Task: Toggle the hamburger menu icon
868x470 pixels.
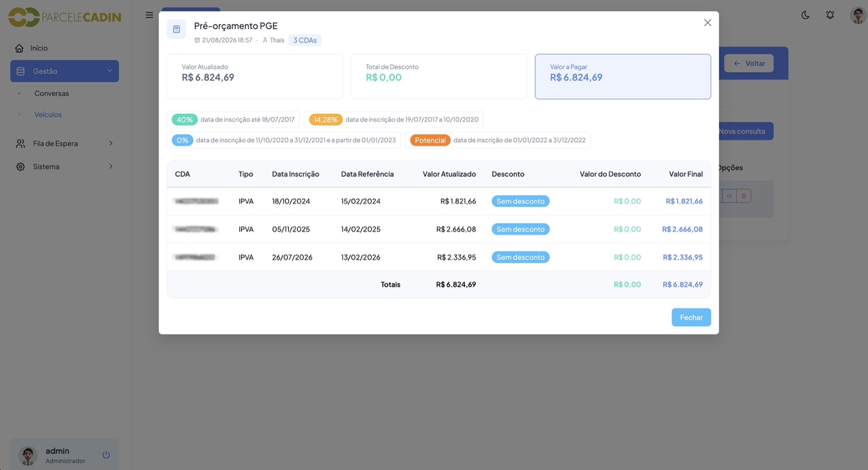Action: coord(149,15)
